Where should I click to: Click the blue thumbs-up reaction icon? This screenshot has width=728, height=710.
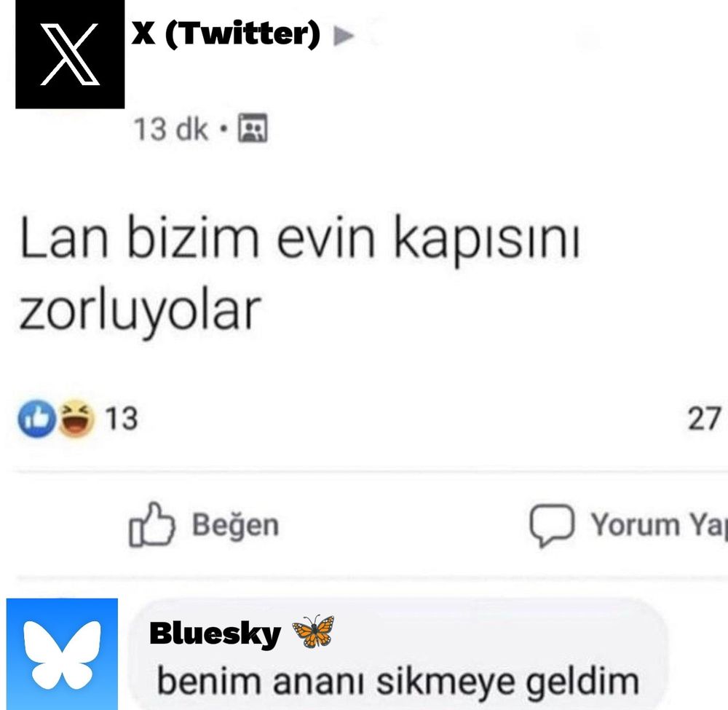(x=36, y=419)
